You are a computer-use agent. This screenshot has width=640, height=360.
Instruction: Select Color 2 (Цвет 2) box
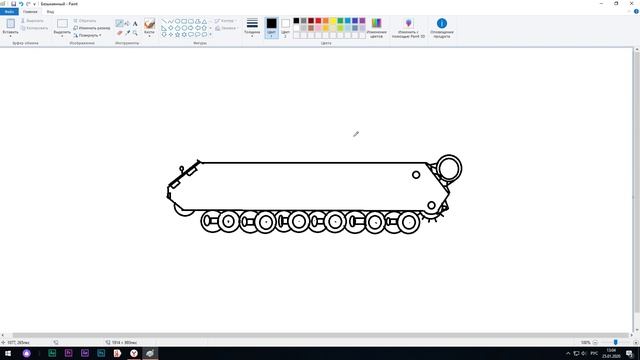point(285,28)
